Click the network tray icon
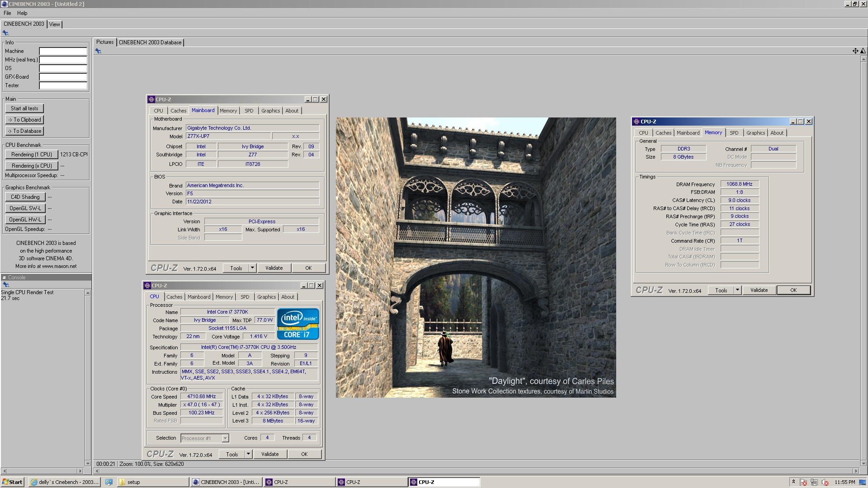The height and width of the screenshot is (488, 868). pyautogui.click(x=814, y=482)
